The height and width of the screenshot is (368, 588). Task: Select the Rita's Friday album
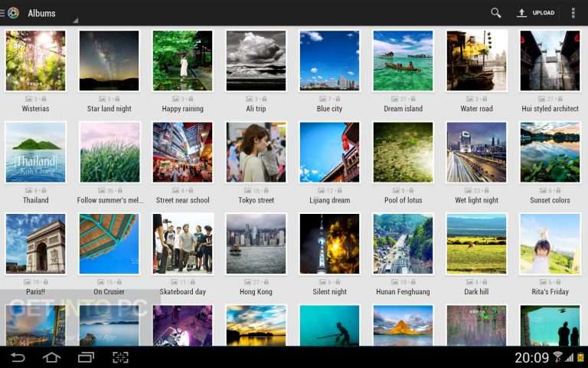[550, 244]
